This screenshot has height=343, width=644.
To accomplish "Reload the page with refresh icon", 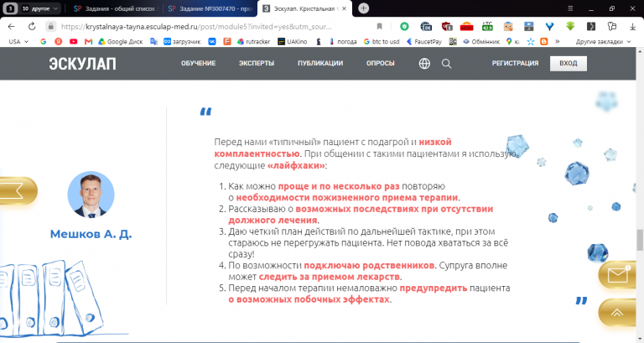I will [32, 27].
